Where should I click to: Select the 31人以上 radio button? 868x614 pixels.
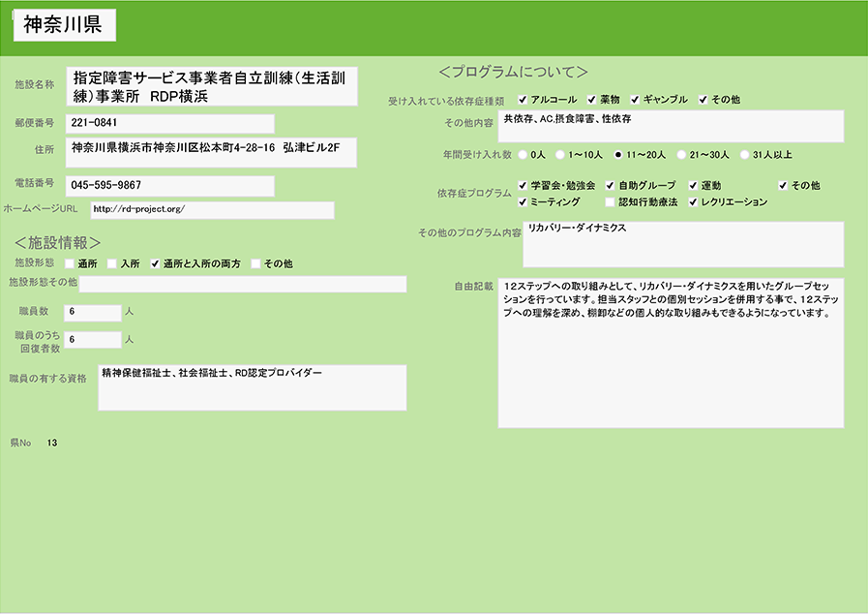click(x=744, y=154)
